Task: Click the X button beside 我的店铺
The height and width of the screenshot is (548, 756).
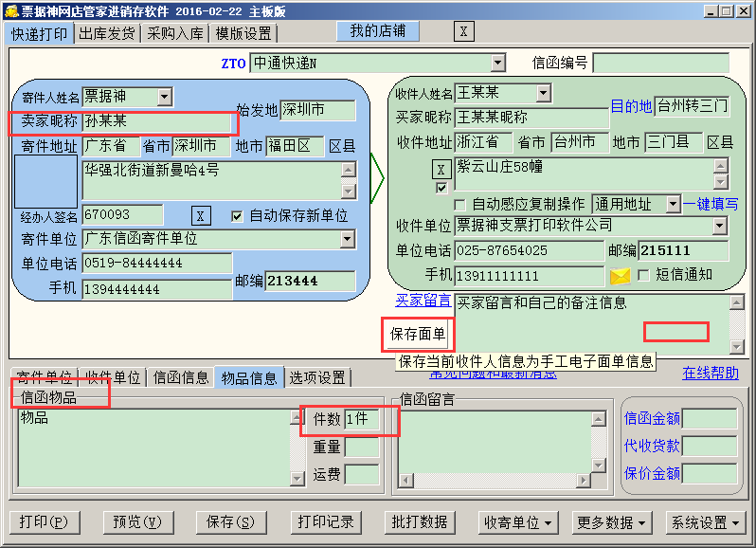Action: click(x=464, y=32)
